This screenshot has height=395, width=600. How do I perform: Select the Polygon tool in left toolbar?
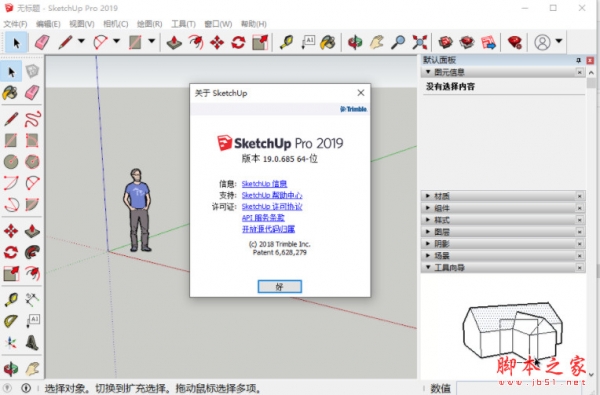pos(33,162)
